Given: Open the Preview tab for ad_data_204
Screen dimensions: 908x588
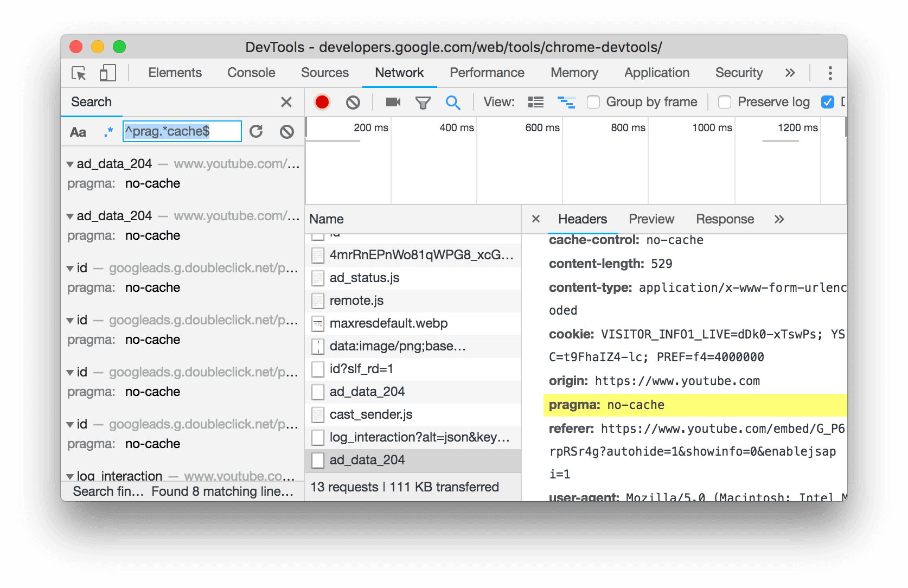Looking at the screenshot, I should pyautogui.click(x=651, y=219).
